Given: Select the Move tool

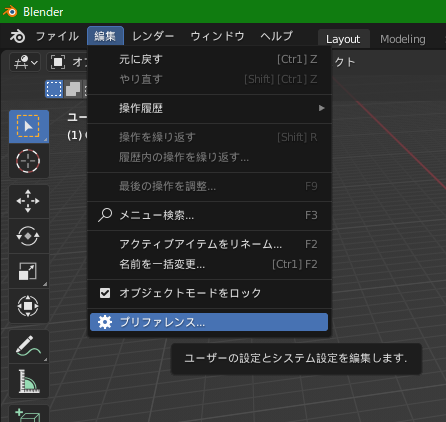Looking at the screenshot, I should point(29,201).
